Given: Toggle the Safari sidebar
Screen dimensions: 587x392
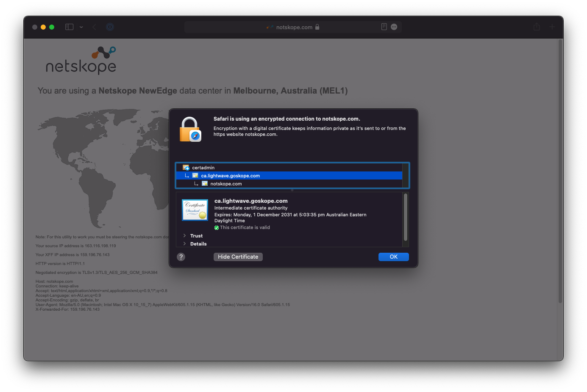Looking at the screenshot, I should pyautogui.click(x=70, y=27).
